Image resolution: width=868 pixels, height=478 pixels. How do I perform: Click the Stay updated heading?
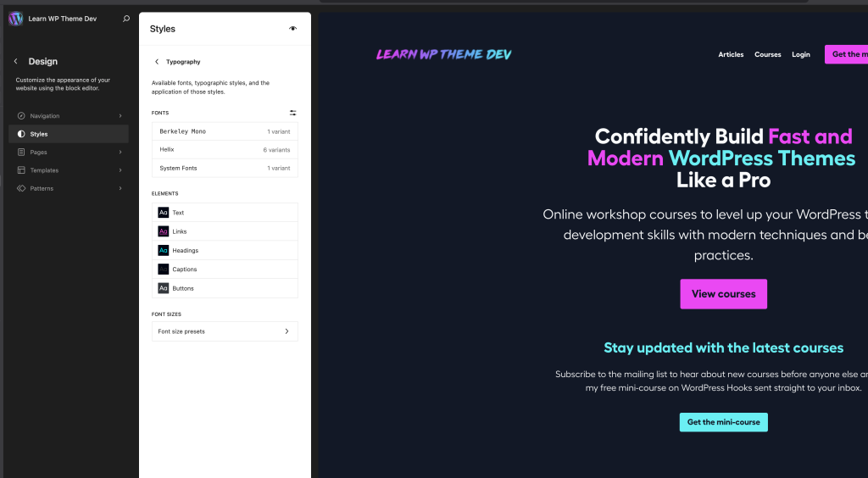tap(724, 348)
